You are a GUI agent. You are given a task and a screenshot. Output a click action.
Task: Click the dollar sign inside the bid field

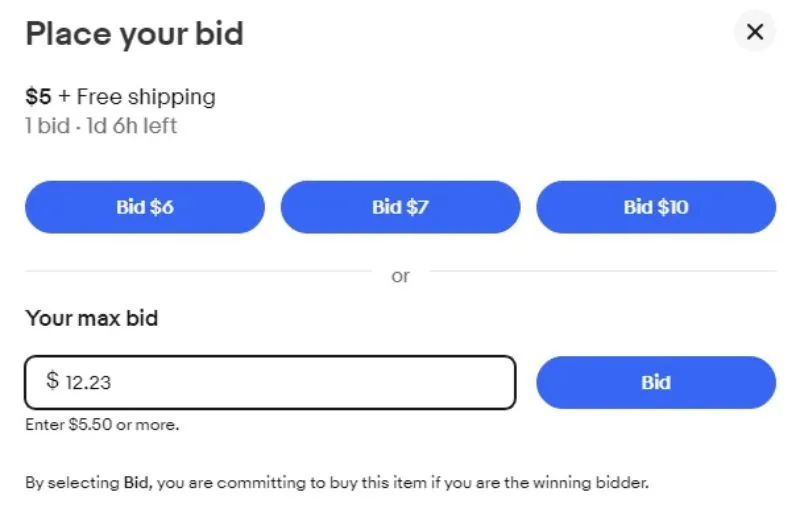click(52, 381)
